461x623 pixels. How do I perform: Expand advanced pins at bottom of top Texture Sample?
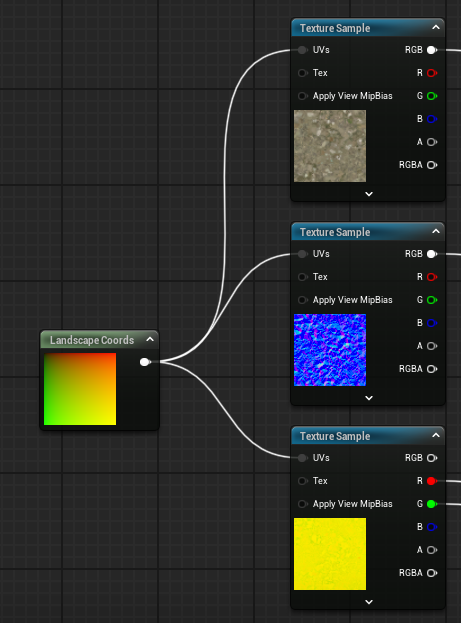369,194
